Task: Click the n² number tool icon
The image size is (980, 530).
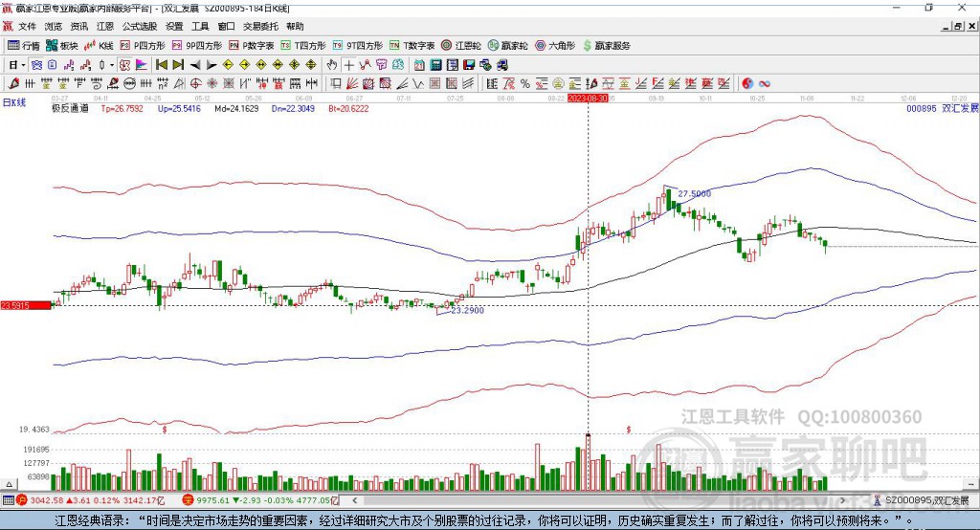Action: pos(163,83)
